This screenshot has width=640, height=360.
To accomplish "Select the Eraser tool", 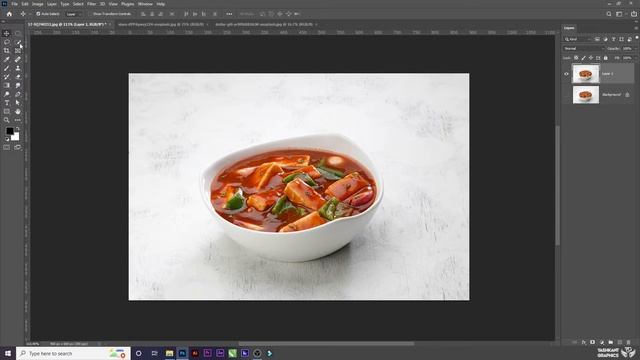I will [x=18, y=77].
